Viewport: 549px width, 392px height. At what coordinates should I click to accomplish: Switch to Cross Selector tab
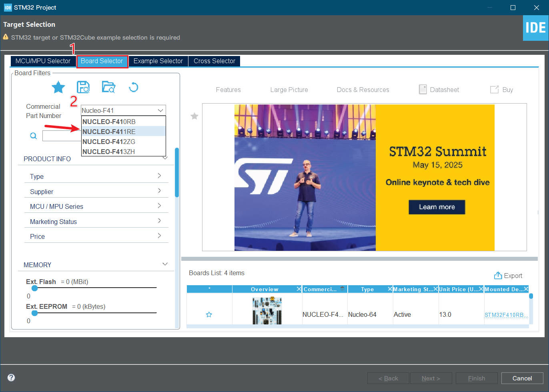214,61
